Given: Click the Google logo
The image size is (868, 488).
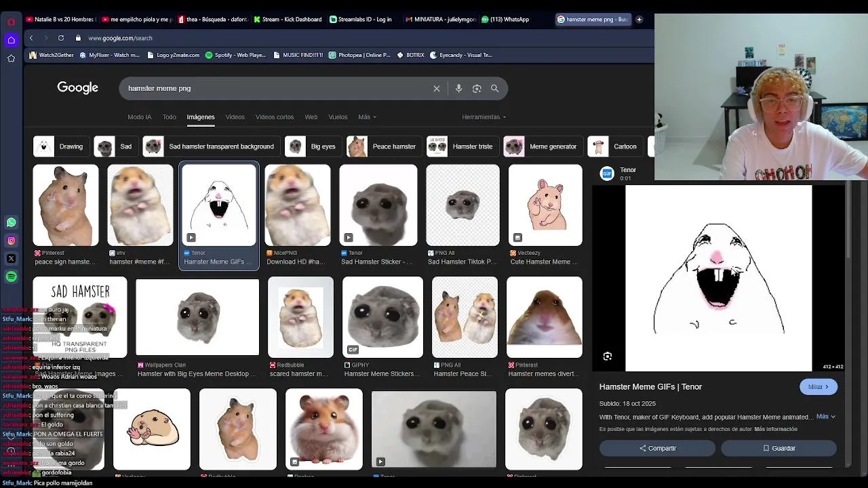Looking at the screenshot, I should (x=78, y=88).
